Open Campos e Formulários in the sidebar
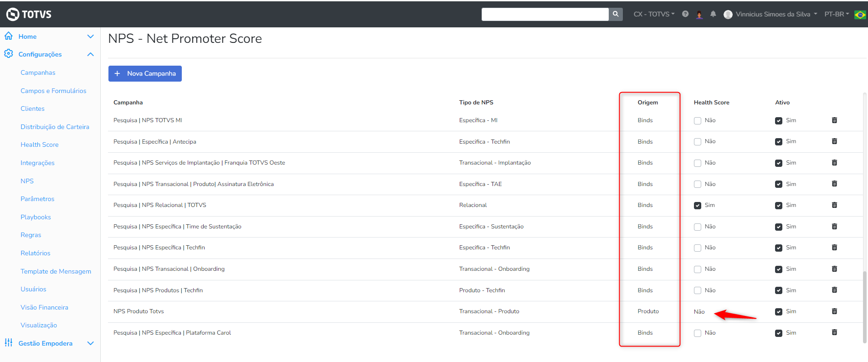Image resolution: width=868 pixels, height=362 pixels. 53,91
